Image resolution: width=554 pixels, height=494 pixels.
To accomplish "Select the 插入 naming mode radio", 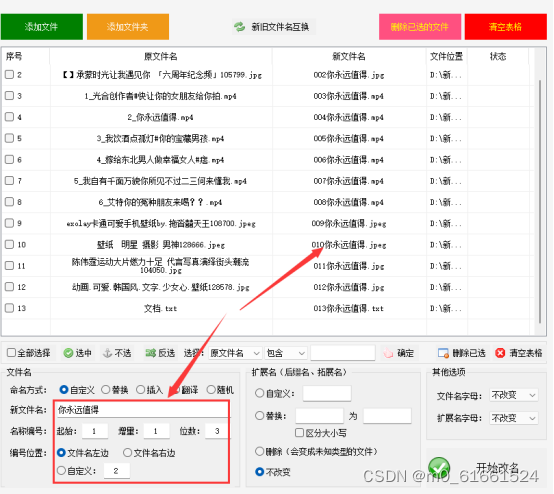I will pyautogui.click(x=141, y=390).
